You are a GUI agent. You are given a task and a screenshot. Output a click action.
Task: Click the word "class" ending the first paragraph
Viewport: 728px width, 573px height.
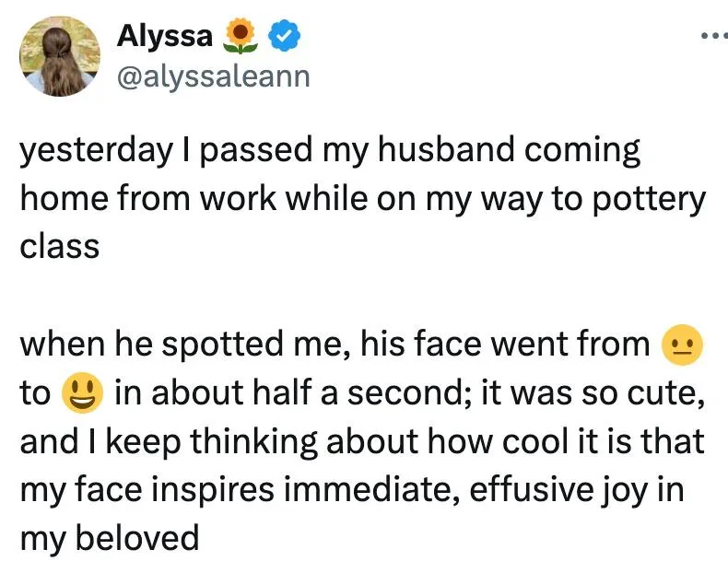click(x=59, y=248)
